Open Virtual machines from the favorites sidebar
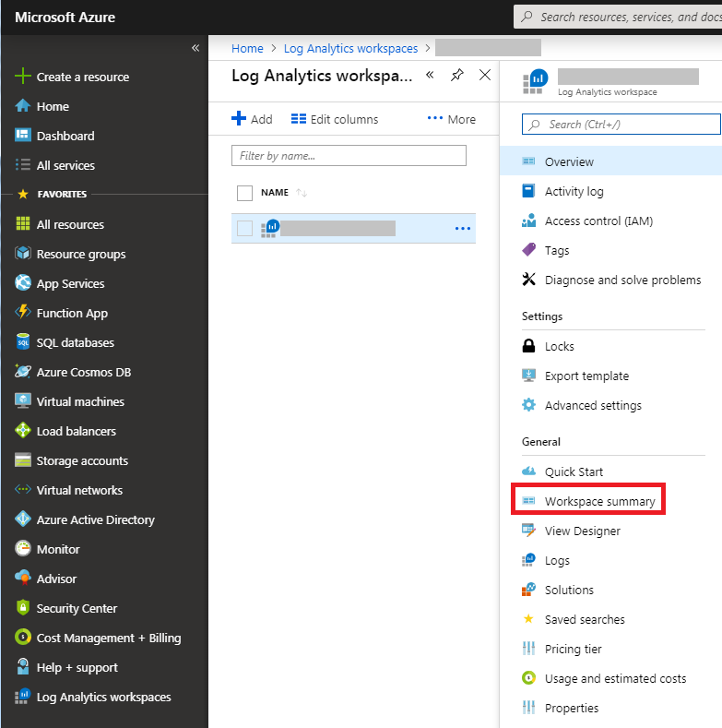Image resolution: width=722 pixels, height=728 pixels. [x=80, y=401]
